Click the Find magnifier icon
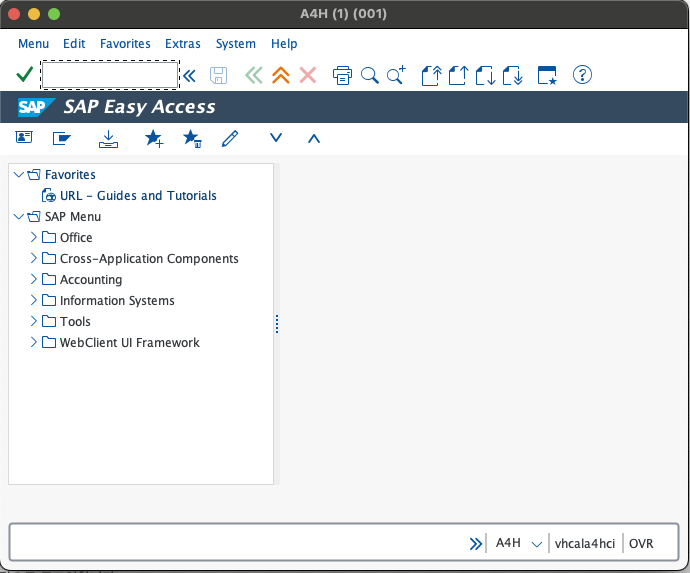Image resolution: width=690 pixels, height=573 pixels. (x=370, y=75)
